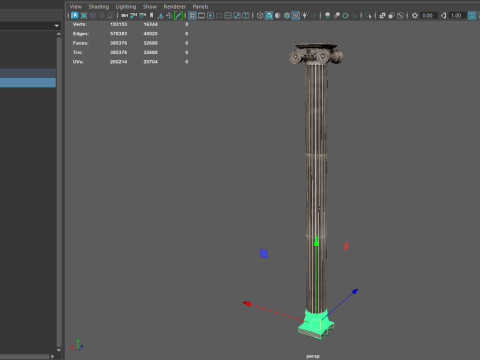
Task: Open the Lighting menu
Action: coord(126,7)
